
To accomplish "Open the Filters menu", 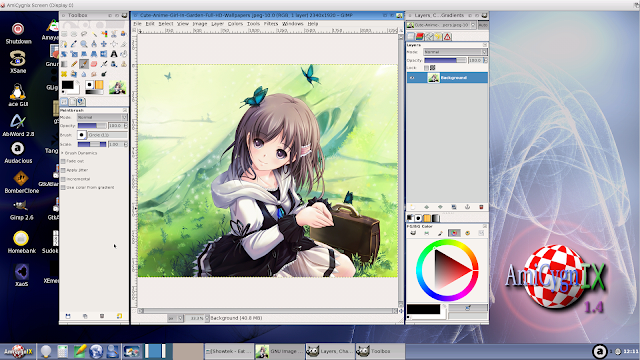I will (271, 24).
